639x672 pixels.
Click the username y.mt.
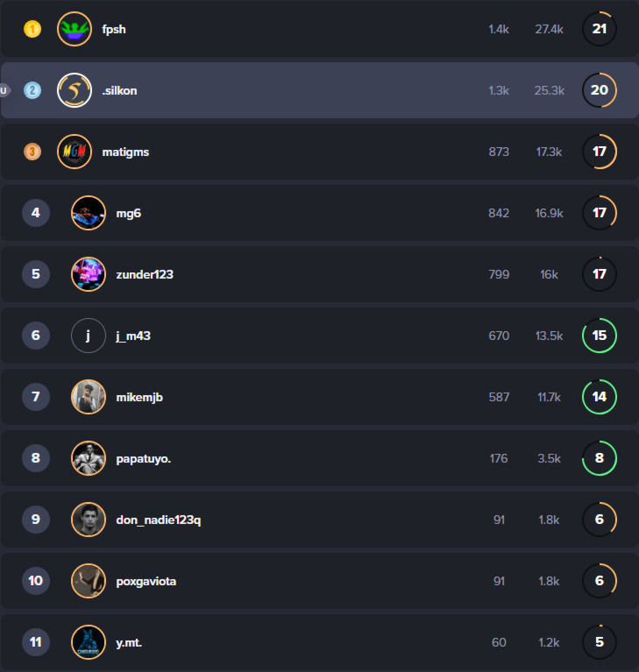pyautogui.click(x=129, y=642)
